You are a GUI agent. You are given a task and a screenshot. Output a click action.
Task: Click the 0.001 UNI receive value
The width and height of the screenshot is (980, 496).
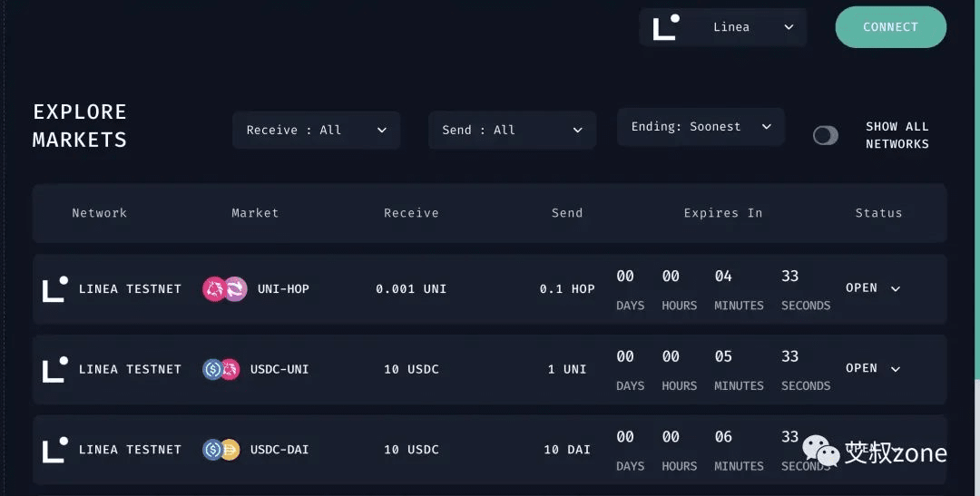click(411, 288)
